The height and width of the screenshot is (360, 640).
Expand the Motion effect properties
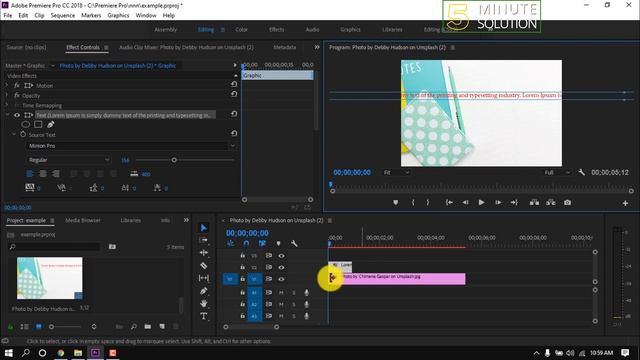(7, 85)
